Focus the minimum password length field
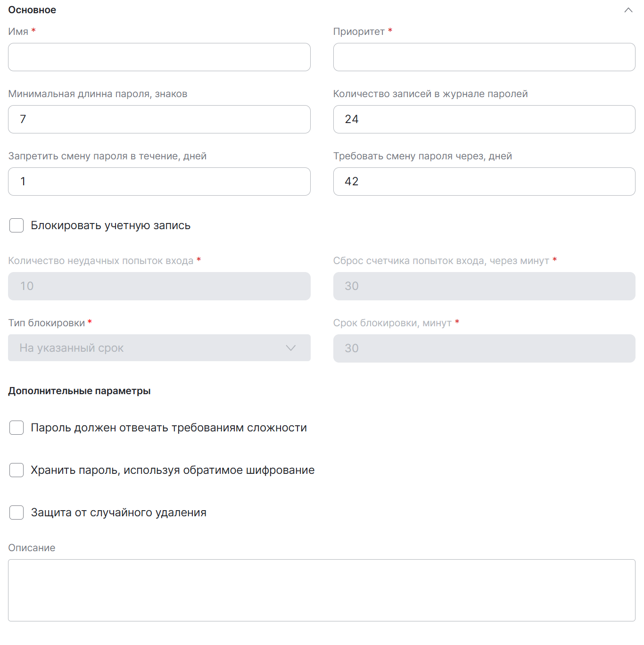 click(x=159, y=119)
